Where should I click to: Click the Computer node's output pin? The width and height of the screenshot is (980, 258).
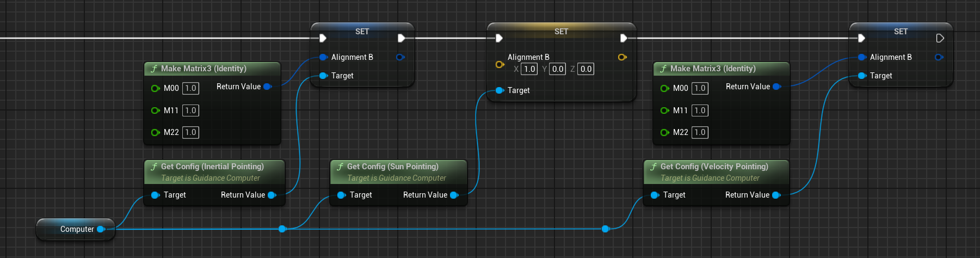(101, 229)
